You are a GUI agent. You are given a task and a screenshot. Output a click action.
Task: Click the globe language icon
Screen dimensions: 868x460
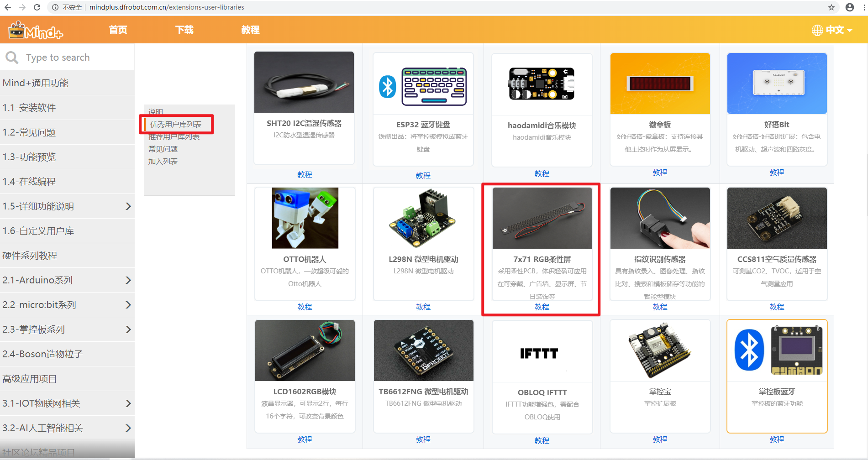pyautogui.click(x=817, y=30)
